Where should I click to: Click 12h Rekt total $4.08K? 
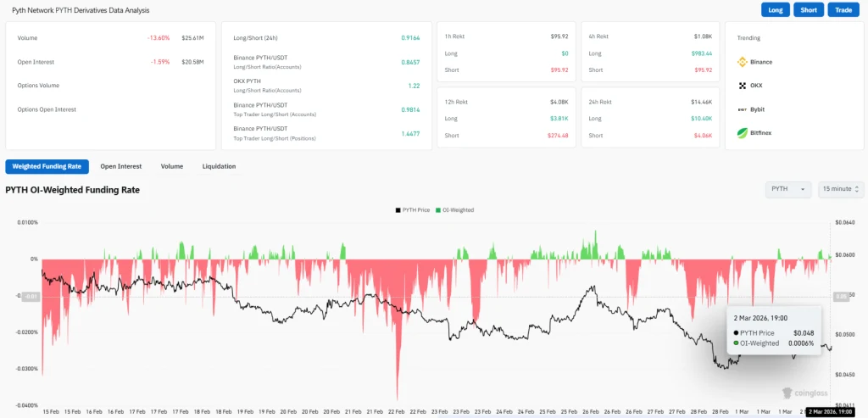coord(559,102)
